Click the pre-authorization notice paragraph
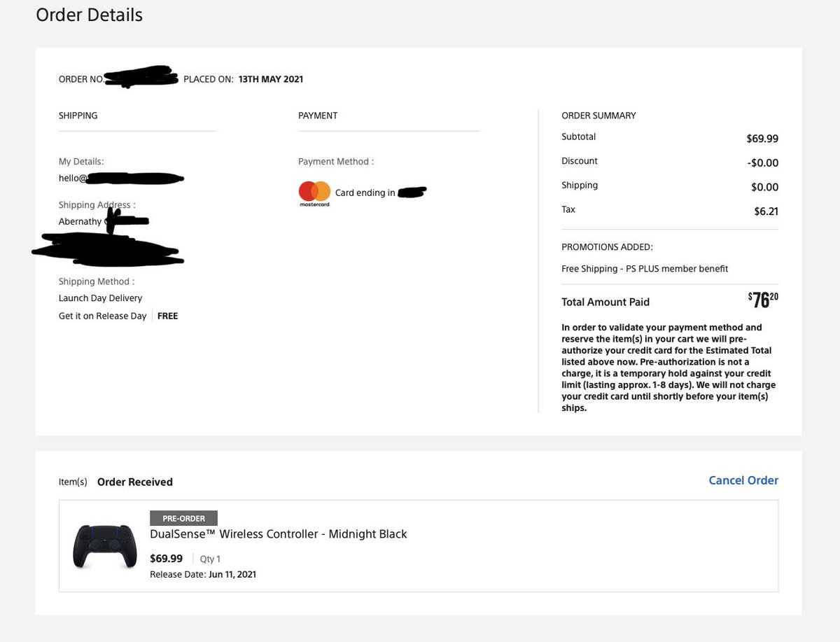840x642 pixels. tap(670, 368)
